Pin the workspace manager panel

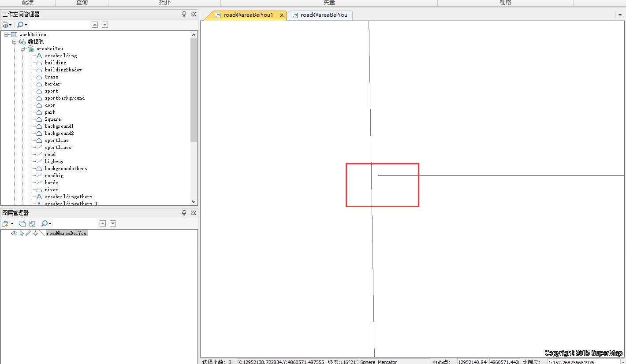click(x=184, y=14)
